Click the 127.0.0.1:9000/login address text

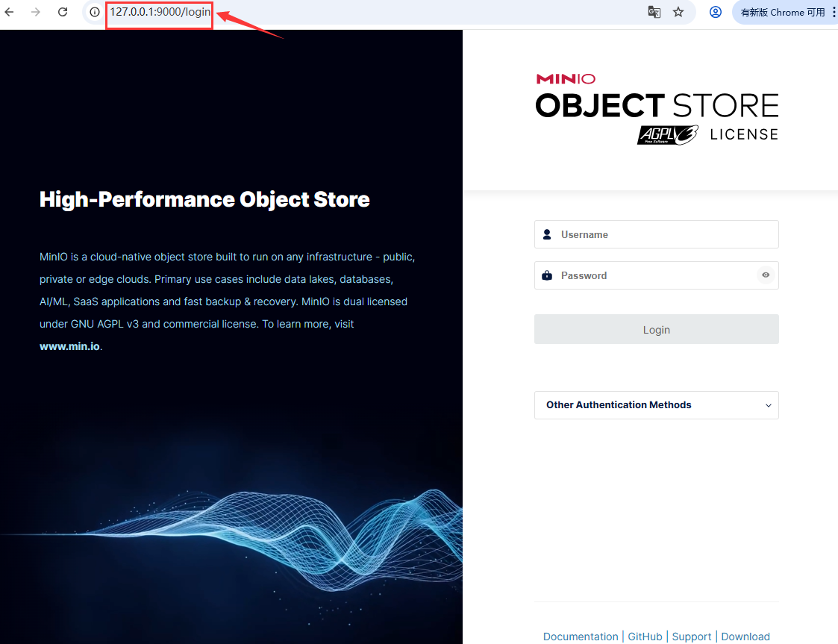tap(160, 12)
